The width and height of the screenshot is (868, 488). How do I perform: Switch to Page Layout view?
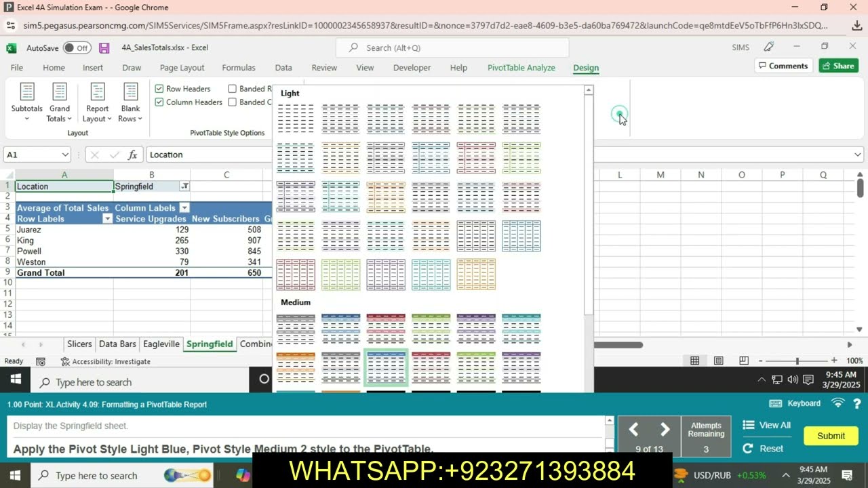coord(719,361)
